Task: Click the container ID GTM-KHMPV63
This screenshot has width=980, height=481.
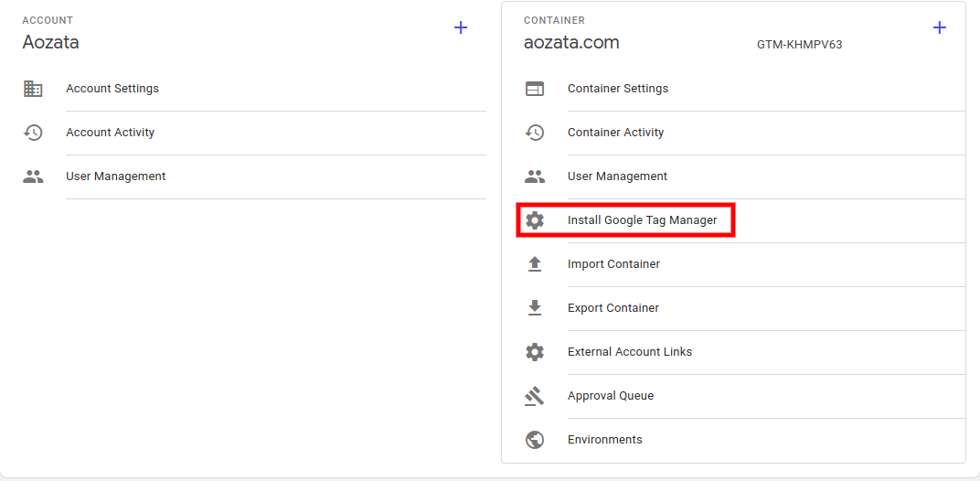Action: point(799,45)
